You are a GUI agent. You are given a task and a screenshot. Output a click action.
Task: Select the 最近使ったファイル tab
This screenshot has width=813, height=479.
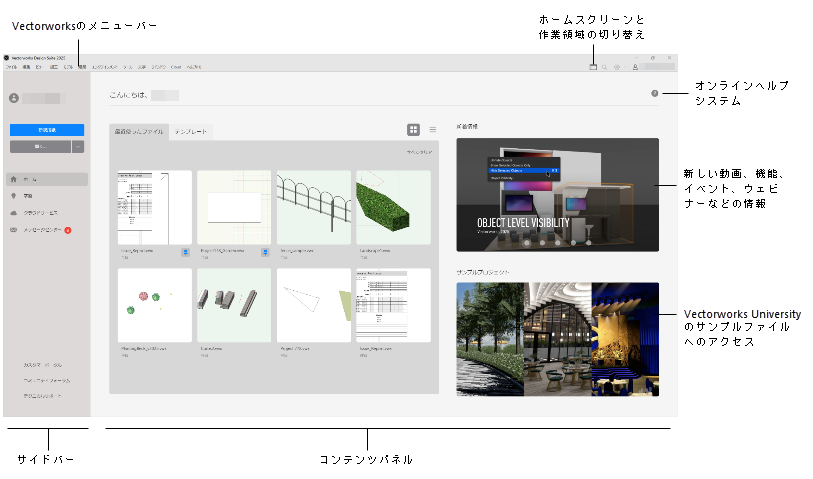139,132
